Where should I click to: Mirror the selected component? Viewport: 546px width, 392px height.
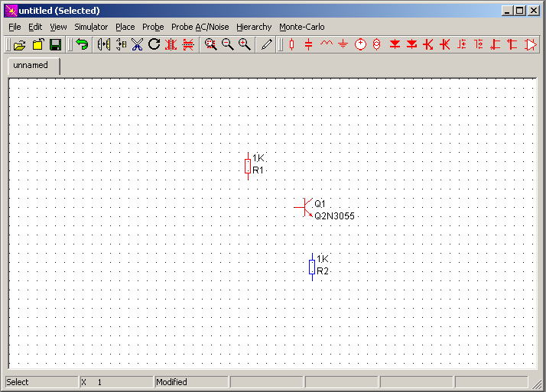click(104, 44)
